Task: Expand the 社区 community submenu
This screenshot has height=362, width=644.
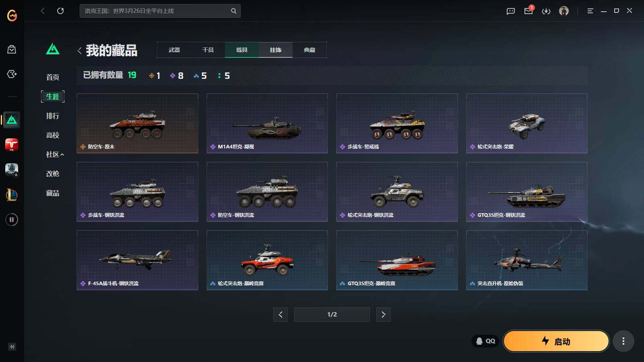Action: click(x=55, y=154)
